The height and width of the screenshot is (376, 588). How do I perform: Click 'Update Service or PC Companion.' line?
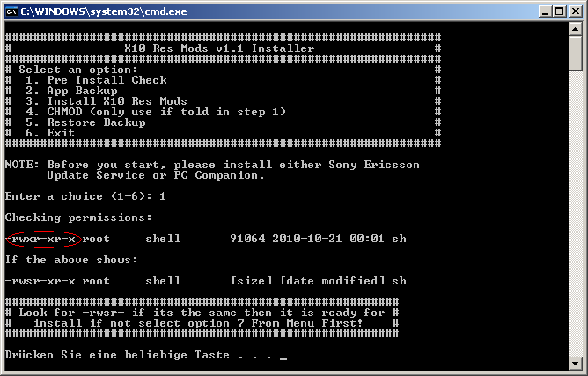tap(156, 175)
